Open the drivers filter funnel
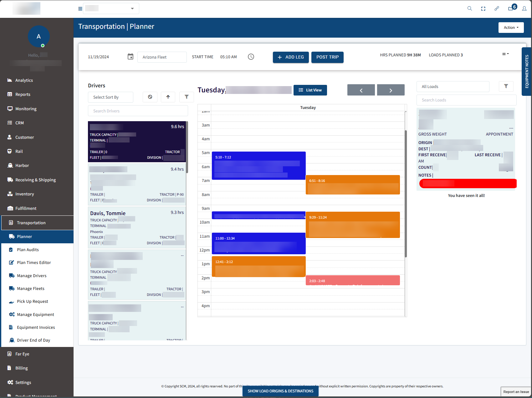This screenshot has width=532, height=398. 187,97
